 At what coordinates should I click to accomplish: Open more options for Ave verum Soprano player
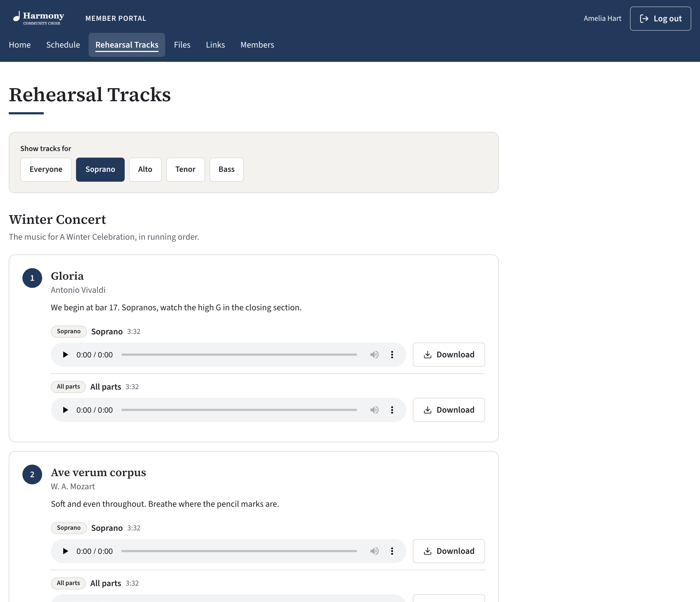(392, 551)
